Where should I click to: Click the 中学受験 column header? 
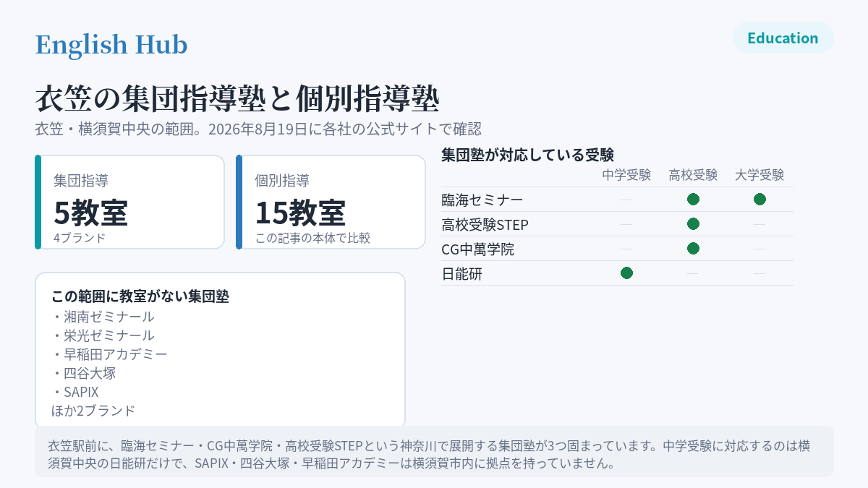pos(626,175)
